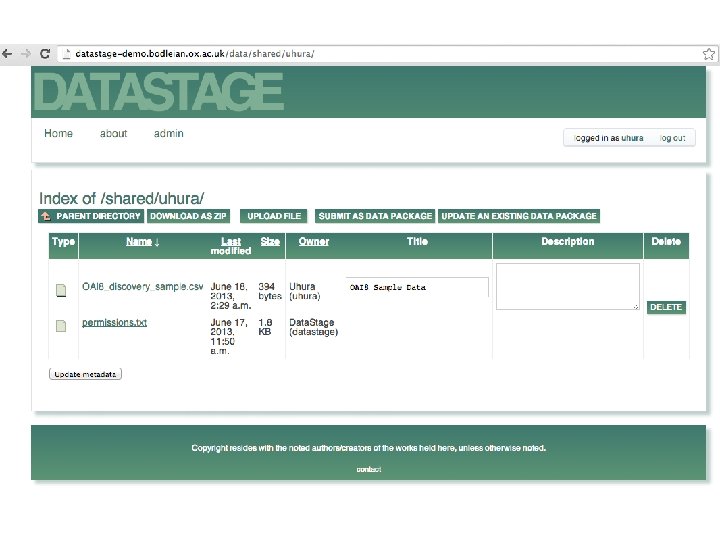This screenshot has height=540, width=720.
Task: Click the empty Description text area
Action: [x=568, y=287]
